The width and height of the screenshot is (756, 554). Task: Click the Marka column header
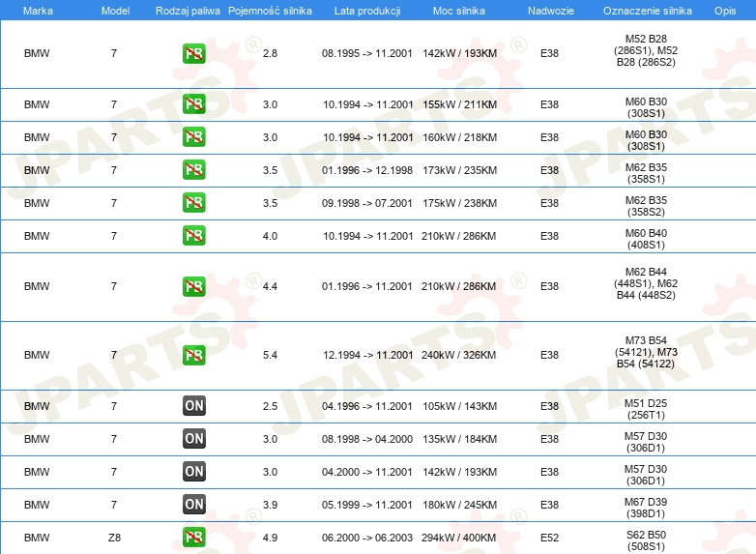[x=38, y=10]
